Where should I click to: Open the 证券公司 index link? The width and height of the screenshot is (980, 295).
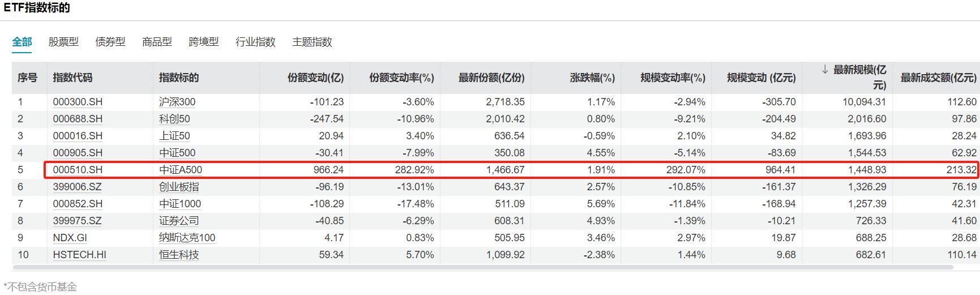[x=179, y=221]
